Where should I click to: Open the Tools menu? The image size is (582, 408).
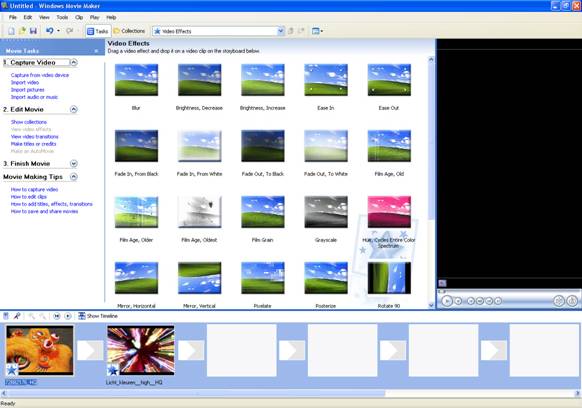(x=62, y=17)
